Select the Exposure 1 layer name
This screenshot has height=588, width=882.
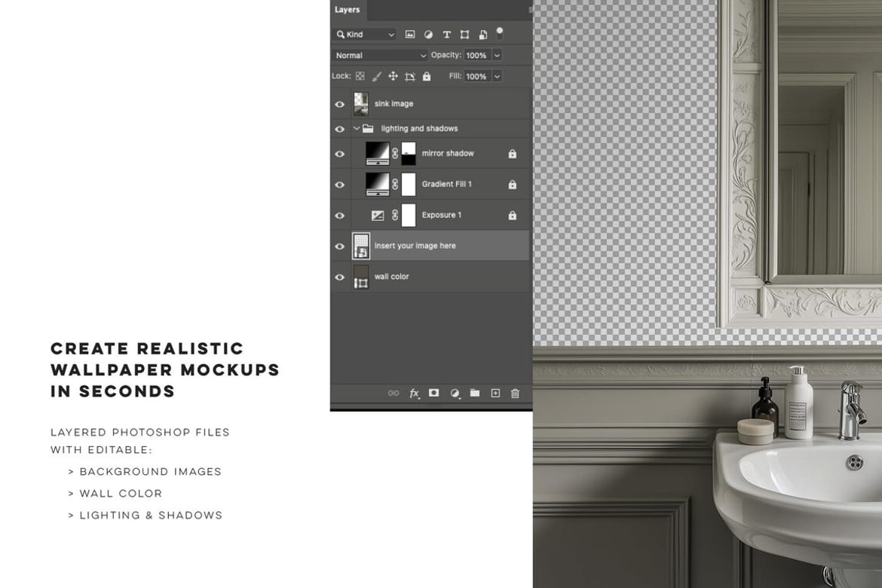[x=442, y=215]
